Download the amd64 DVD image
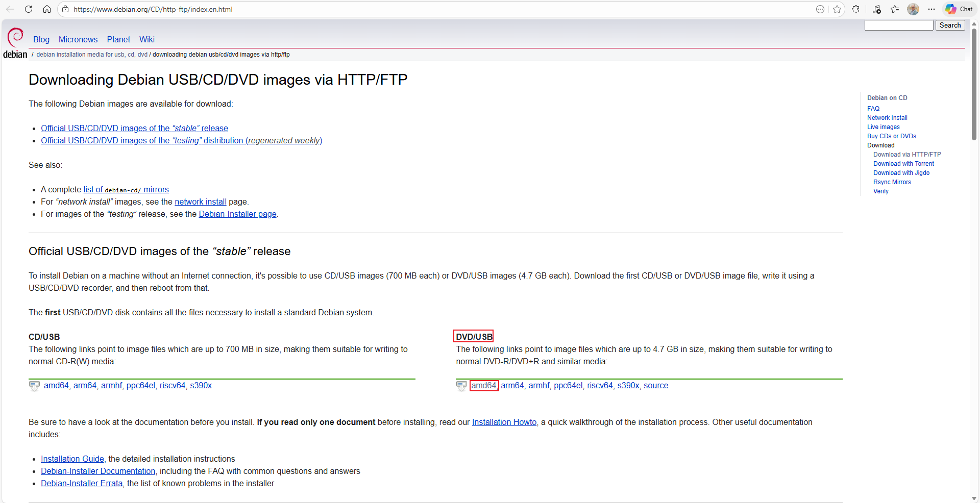Viewport: 980px width, 503px height. [x=483, y=386]
